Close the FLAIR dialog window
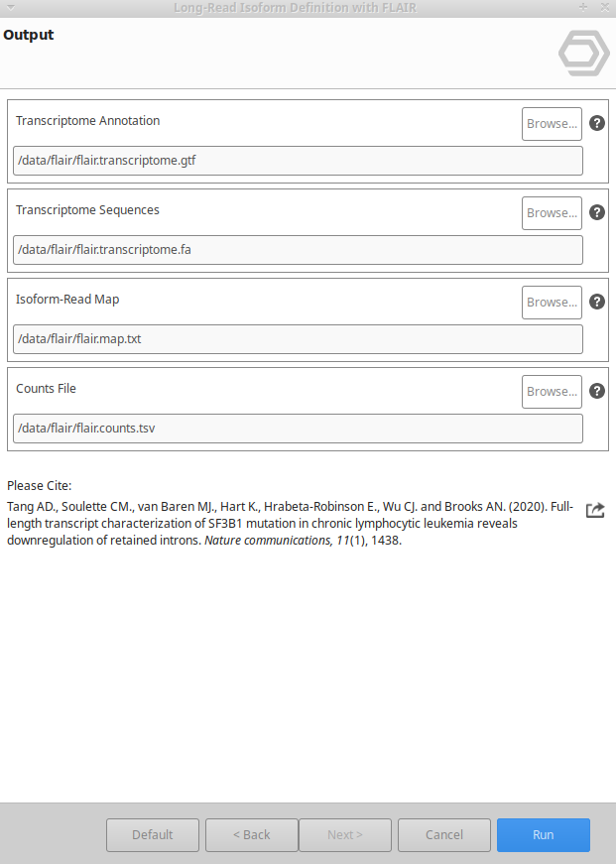The image size is (616, 864). click(604, 8)
